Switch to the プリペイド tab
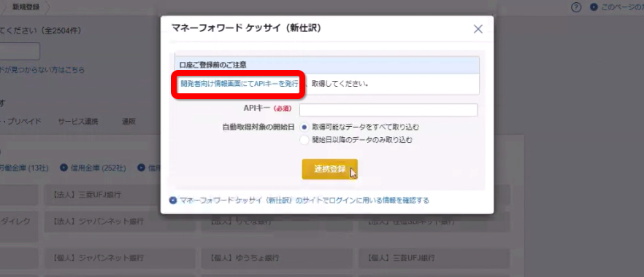Image resolution: width=644 pixels, height=277 pixels. [20, 121]
